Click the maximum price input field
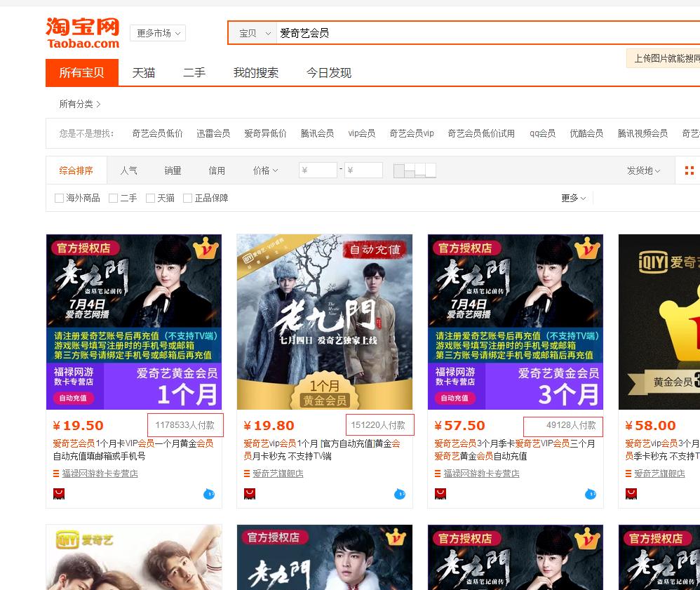 click(363, 170)
